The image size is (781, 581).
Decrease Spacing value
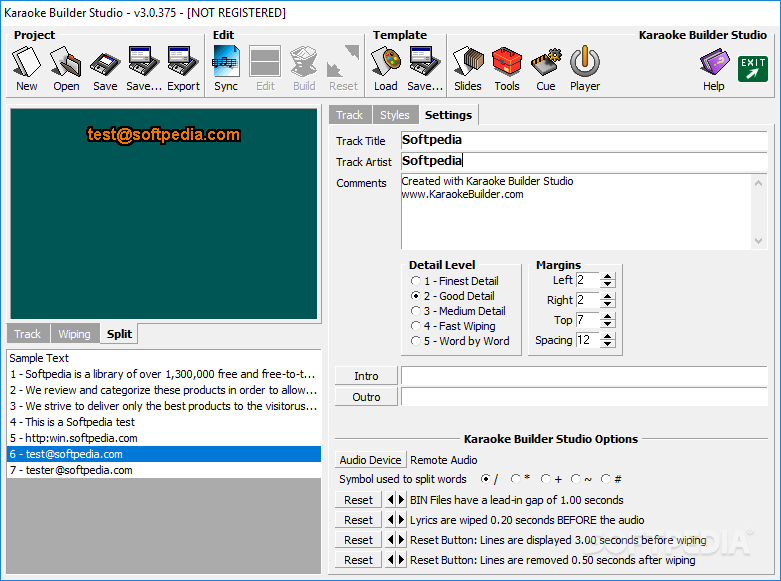coord(607,343)
